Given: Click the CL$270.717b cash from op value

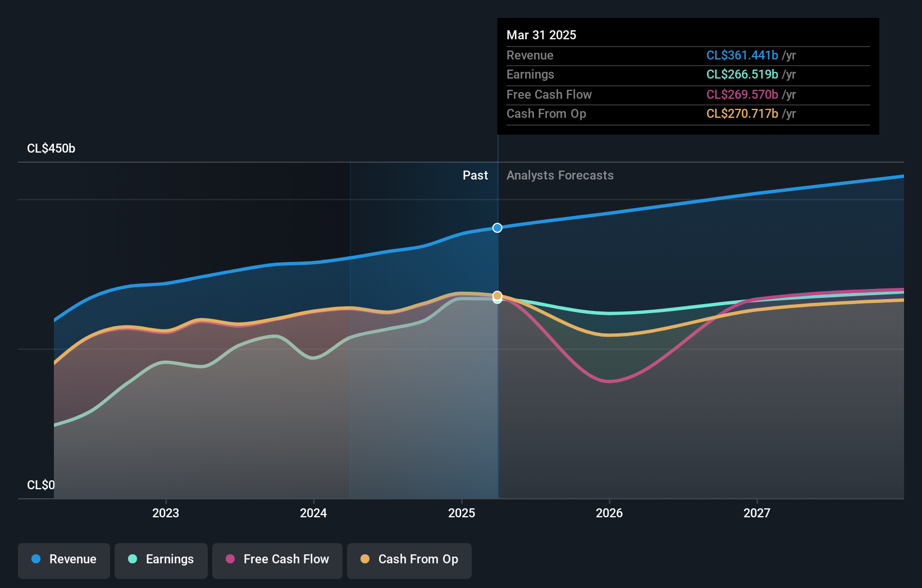Looking at the screenshot, I should (x=742, y=114).
